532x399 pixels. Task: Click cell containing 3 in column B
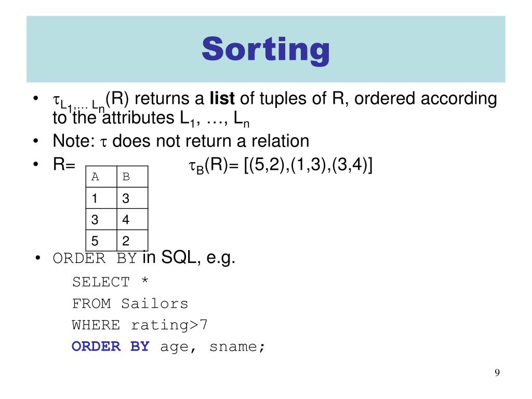click(132, 198)
